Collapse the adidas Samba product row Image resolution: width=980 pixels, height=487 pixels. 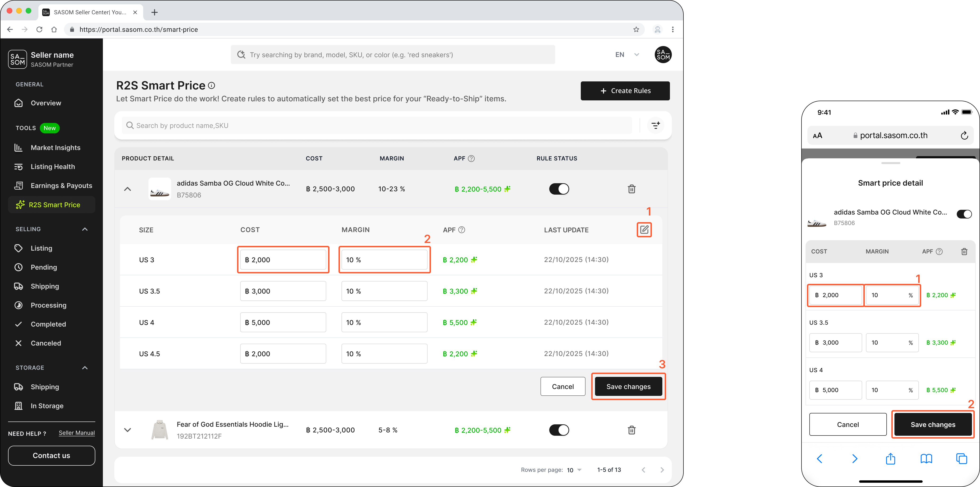[128, 189]
